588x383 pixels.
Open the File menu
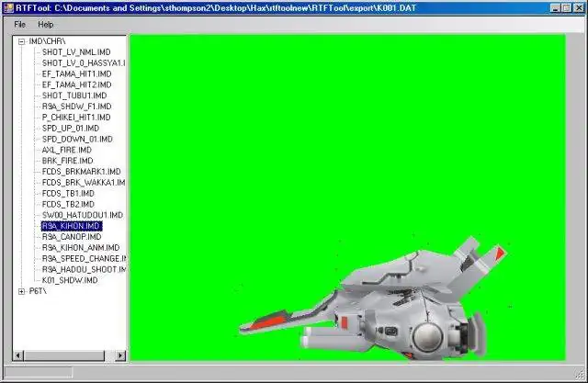pyautogui.click(x=19, y=25)
